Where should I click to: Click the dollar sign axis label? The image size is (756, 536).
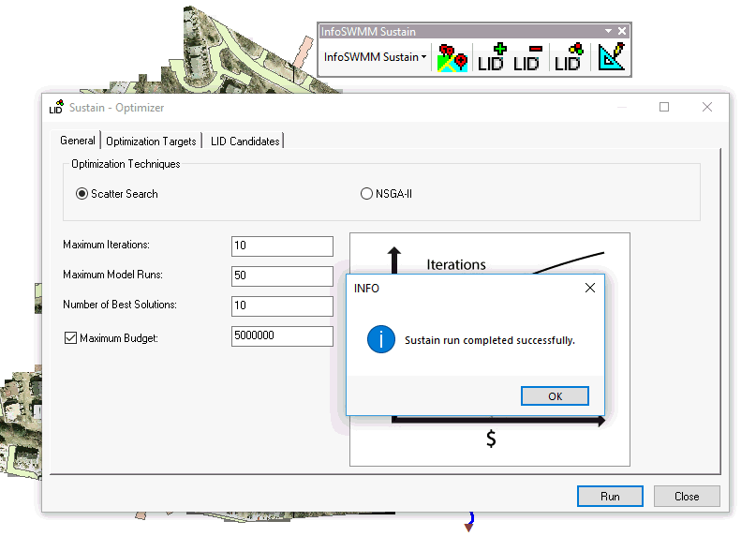[x=491, y=439]
